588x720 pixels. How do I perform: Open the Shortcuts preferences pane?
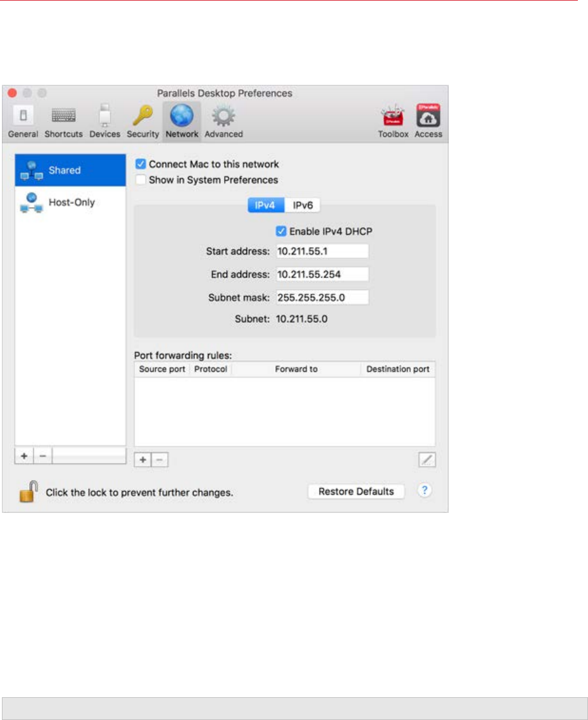(63, 122)
